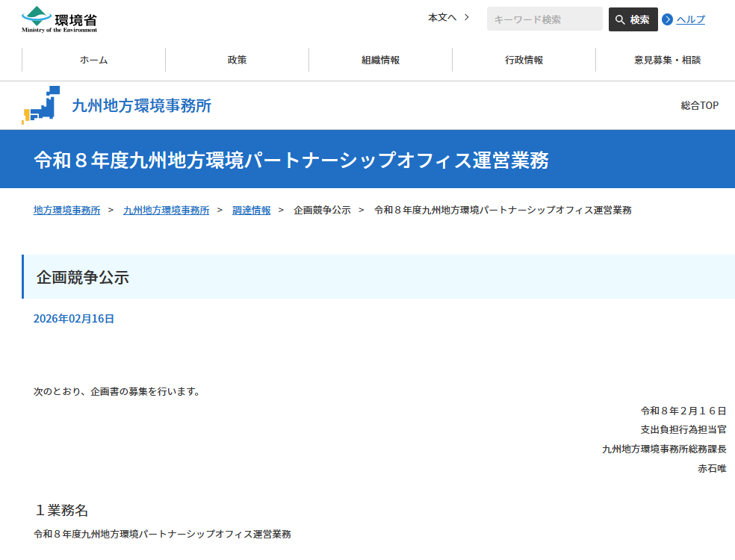This screenshot has height=560, width=735.
Task: Click the magnifying glass search icon
Action: pyautogui.click(x=620, y=19)
